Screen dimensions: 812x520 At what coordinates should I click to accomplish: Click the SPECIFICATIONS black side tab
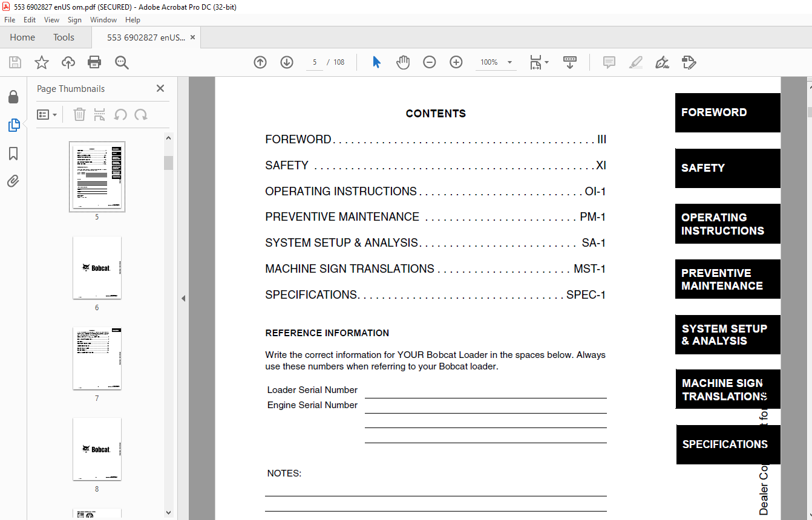click(729, 444)
